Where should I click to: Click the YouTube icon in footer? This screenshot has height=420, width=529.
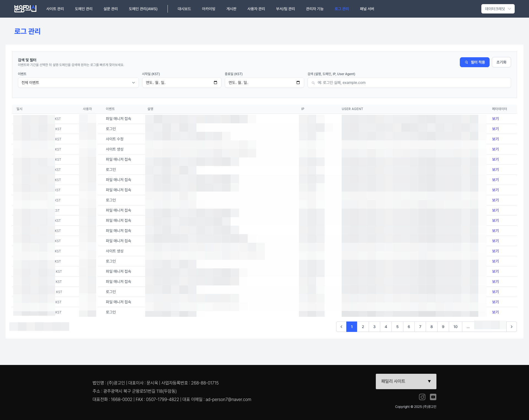pos(433,397)
